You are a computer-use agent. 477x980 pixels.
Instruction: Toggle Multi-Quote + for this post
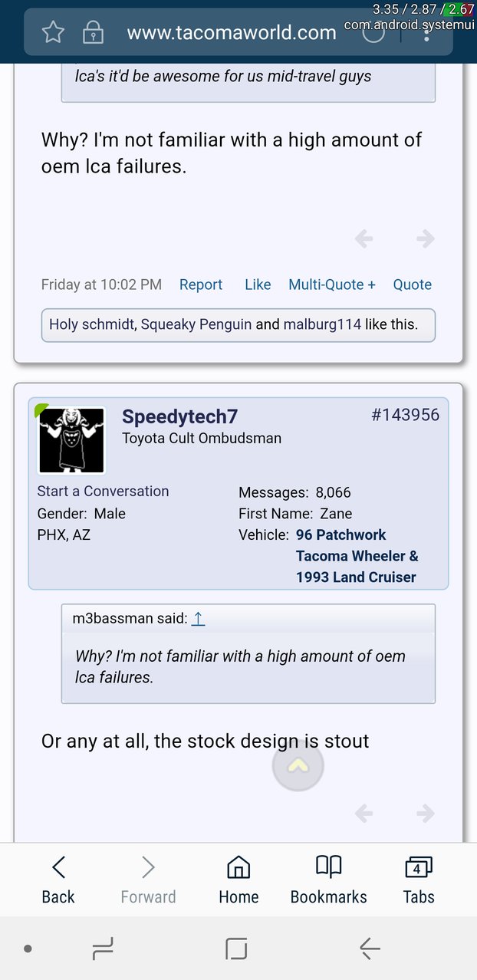[x=332, y=284]
